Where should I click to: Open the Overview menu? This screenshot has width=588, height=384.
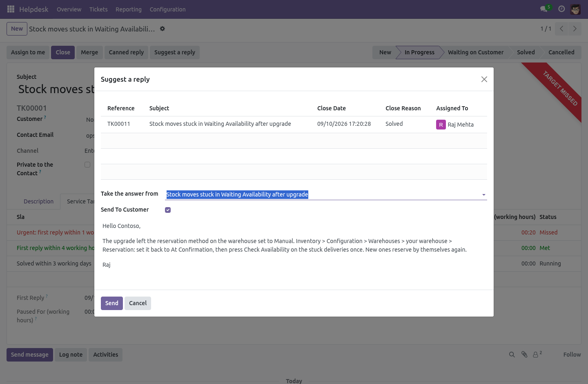coord(69,9)
